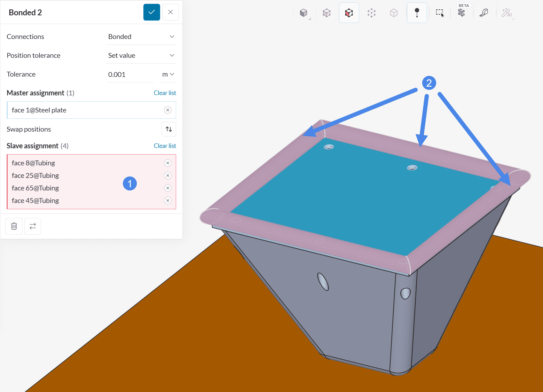Clear list for Master assignment
This screenshot has width=543, height=392.
coord(165,93)
